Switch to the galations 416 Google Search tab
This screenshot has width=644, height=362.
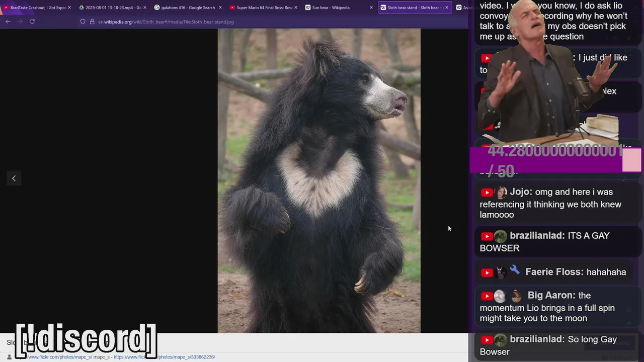[x=188, y=8]
